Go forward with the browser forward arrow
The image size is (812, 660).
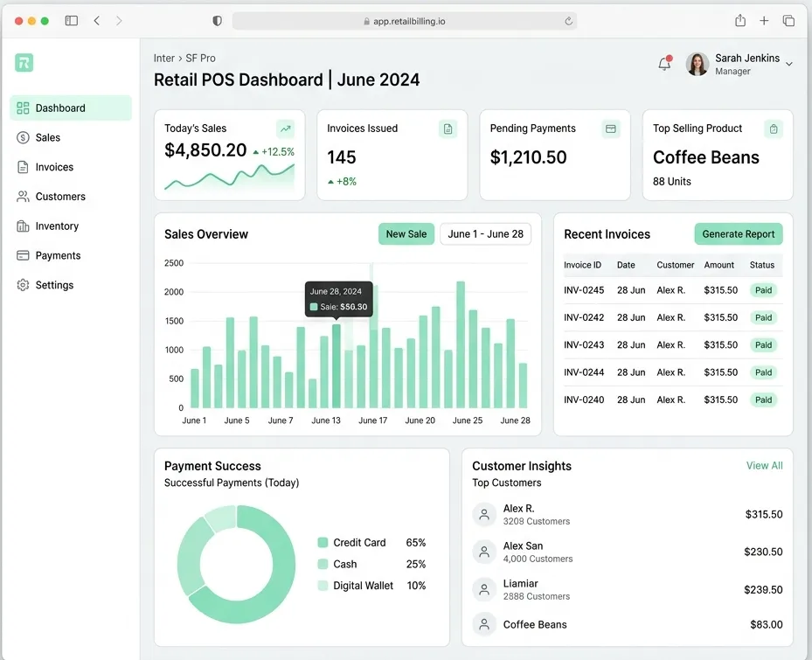point(119,21)
